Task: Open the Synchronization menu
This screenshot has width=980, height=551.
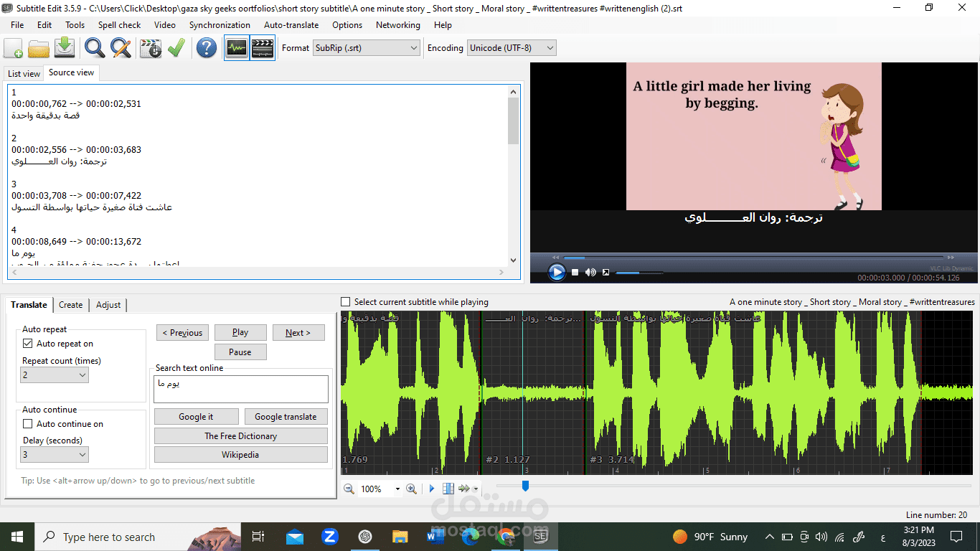Action: [220, 24]
